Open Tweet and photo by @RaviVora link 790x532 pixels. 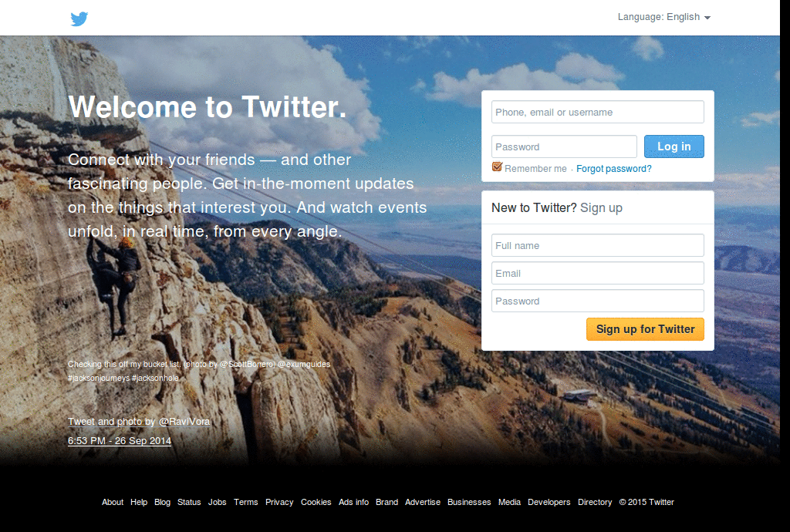point(139,421)
